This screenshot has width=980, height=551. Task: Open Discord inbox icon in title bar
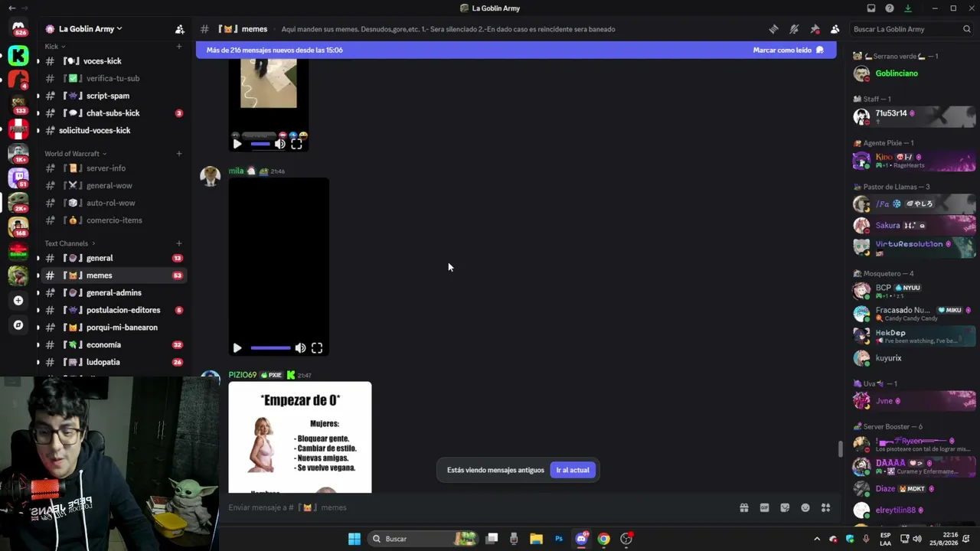pyautogui.click(x=871, y=8)
